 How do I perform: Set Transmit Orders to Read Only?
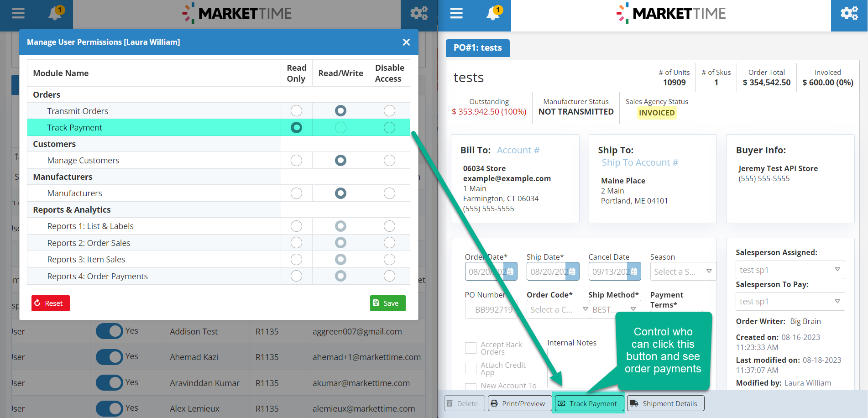click(296, 111)
